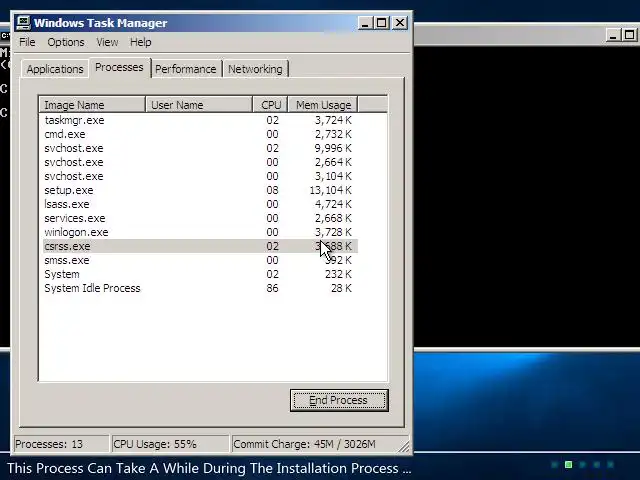Open the File menu
The width and height of the screenshot is (640, 480).
[x=27, y=42]
